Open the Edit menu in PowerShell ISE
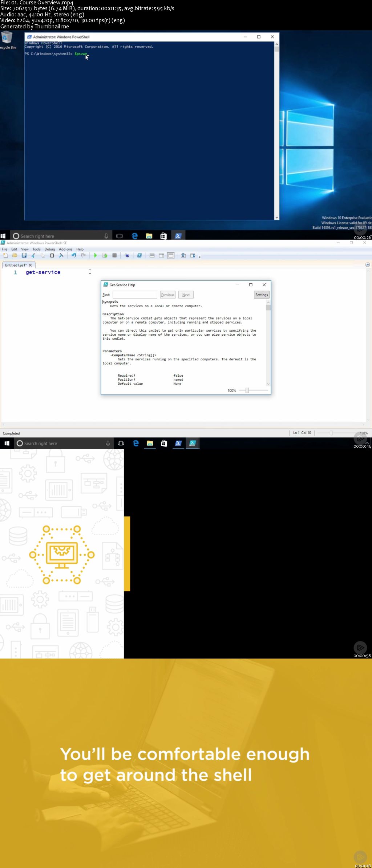The height and width of the screenshot is (868, 372). tap(14, 249)
